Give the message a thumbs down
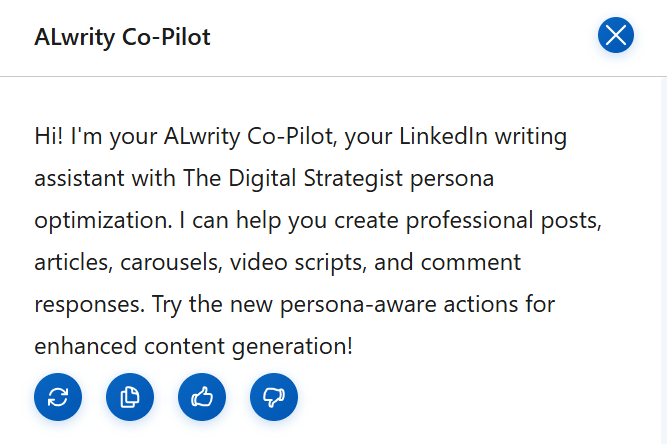Screen dimensions: 667x444 coord(274,397)
